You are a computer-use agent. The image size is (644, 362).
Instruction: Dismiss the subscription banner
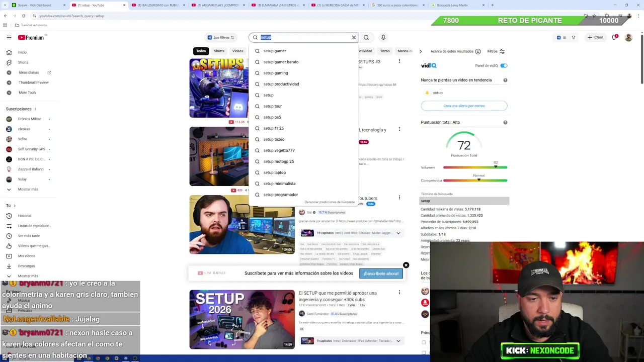click(406, 265)
